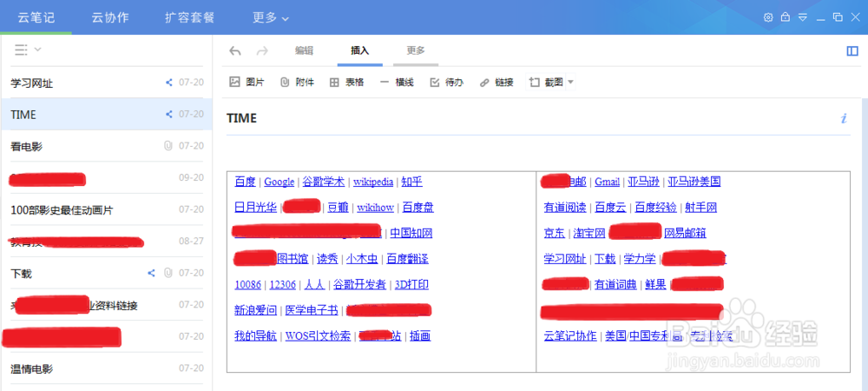Switch to the 云笔记 tab
868x391 pixels.
tap(36, 17)
